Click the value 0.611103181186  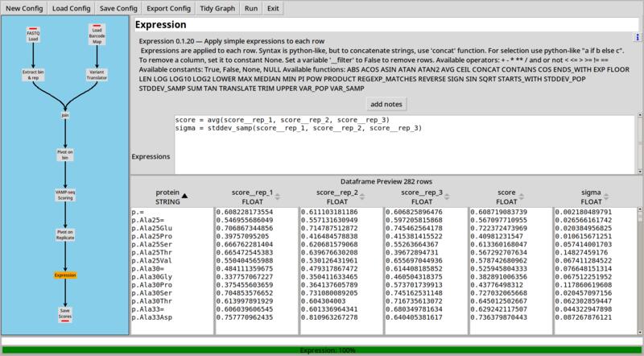pos(329,212)
